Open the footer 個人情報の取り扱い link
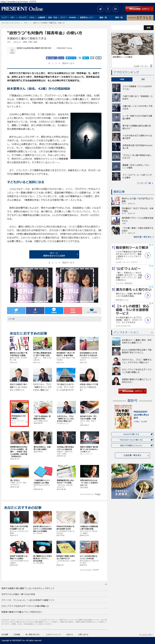 pos(33,634)
